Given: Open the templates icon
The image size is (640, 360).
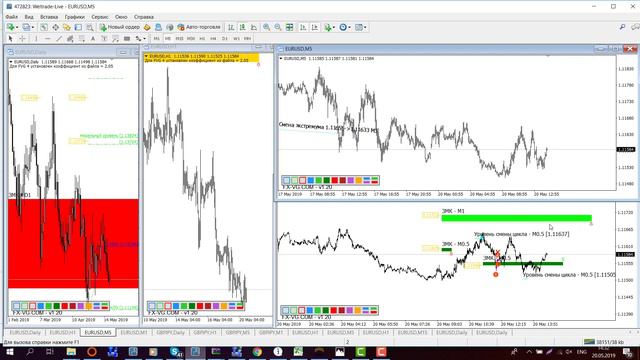Looking at the screenshot, I should 359,27.
